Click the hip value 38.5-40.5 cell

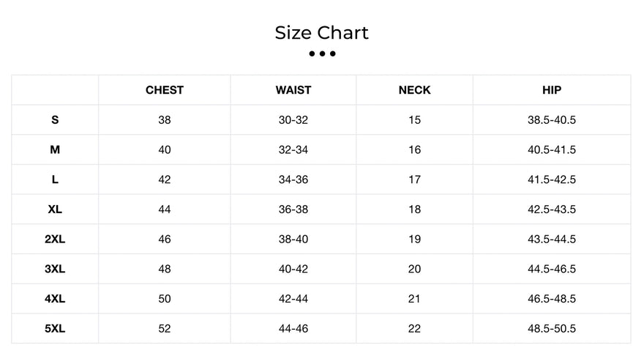tap(552, 119)
